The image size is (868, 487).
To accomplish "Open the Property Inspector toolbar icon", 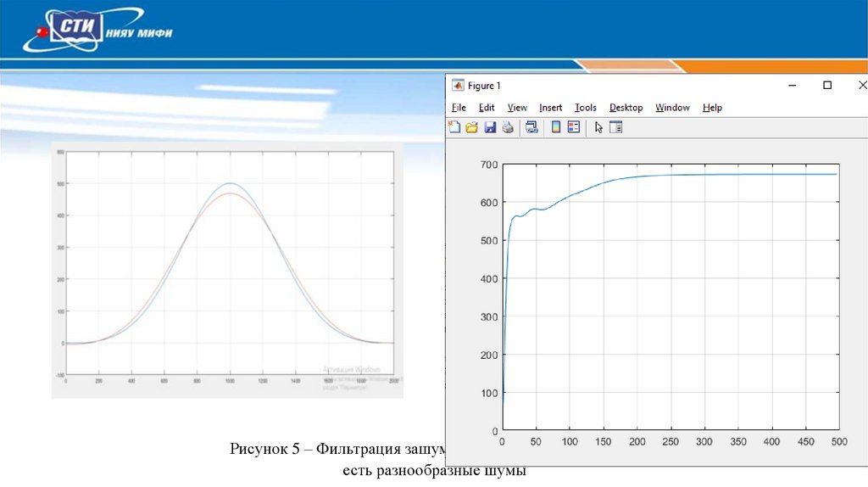I will click(x=616, y=127).
